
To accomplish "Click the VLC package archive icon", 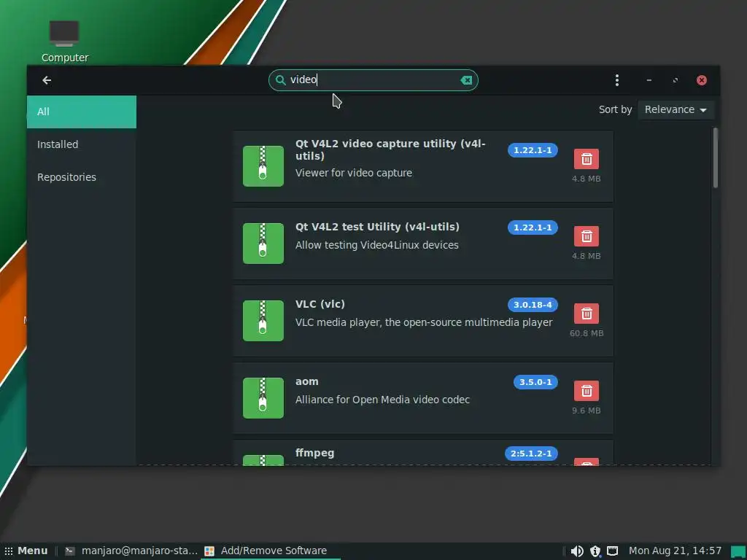I will [x=263, y=321].
